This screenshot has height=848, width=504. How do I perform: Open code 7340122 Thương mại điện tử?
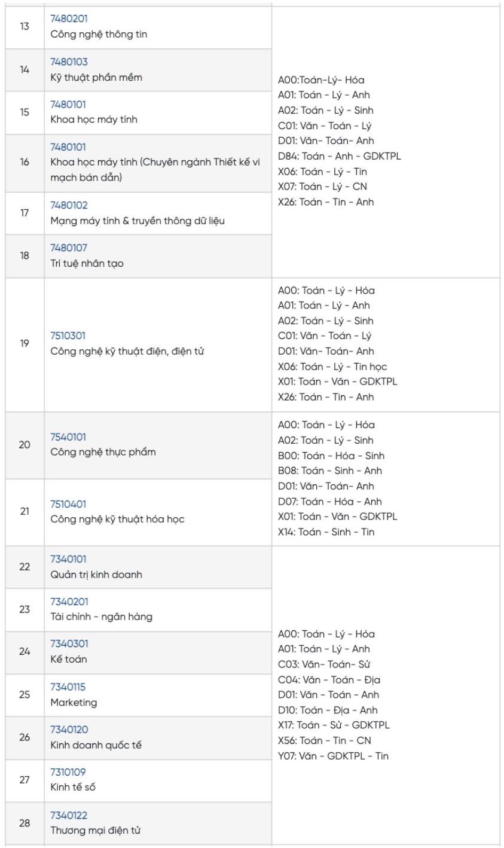69,815
